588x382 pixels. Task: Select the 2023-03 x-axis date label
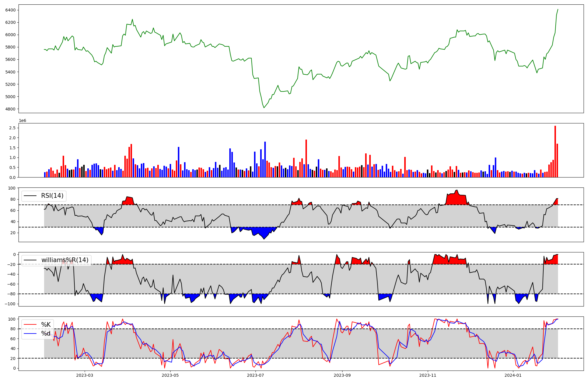point(84,375)
